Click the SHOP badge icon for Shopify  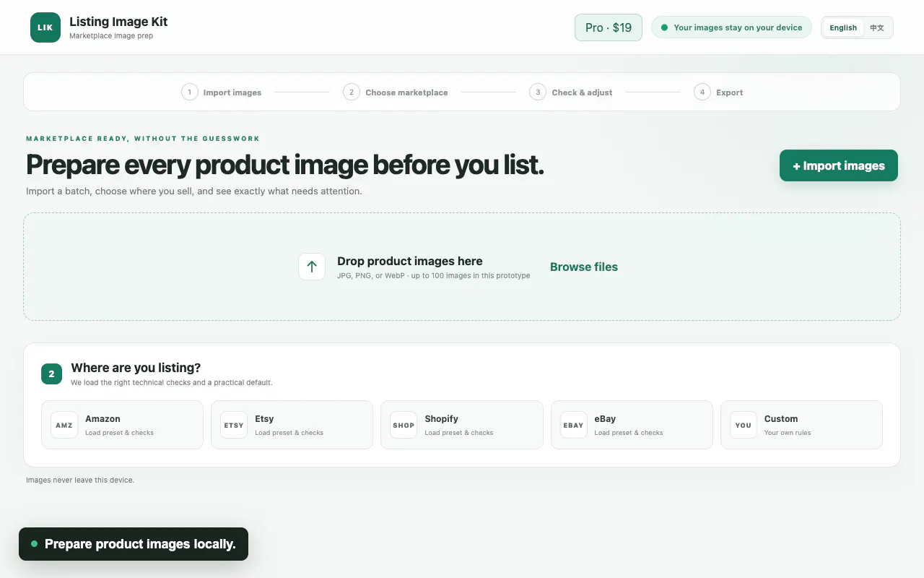click(404, 425)
